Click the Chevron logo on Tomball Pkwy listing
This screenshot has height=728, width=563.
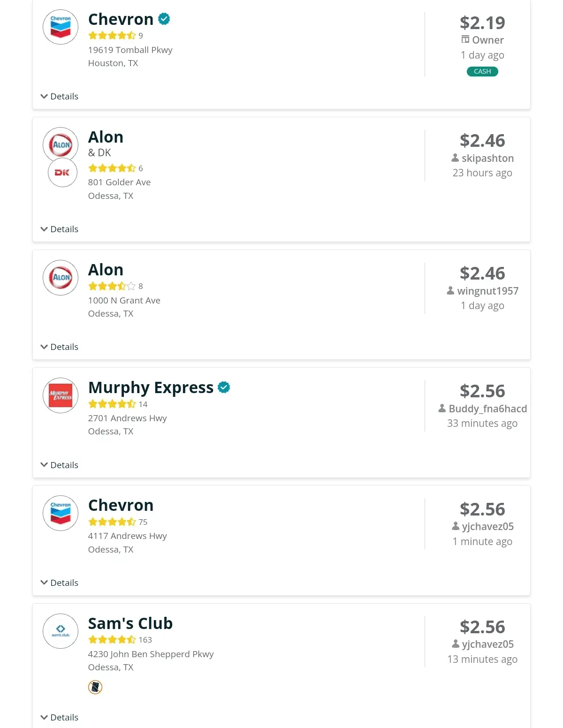point(61,27)
